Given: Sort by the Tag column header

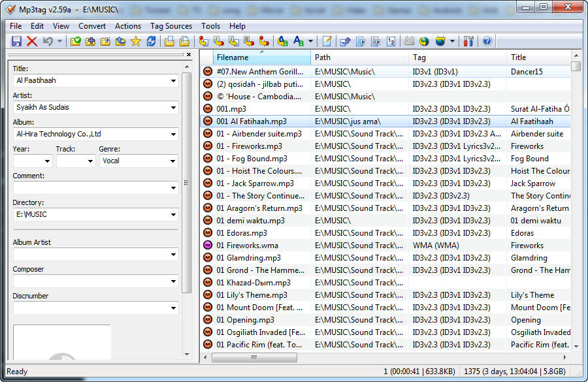Looking at the screenshot, I should (457, 57).
